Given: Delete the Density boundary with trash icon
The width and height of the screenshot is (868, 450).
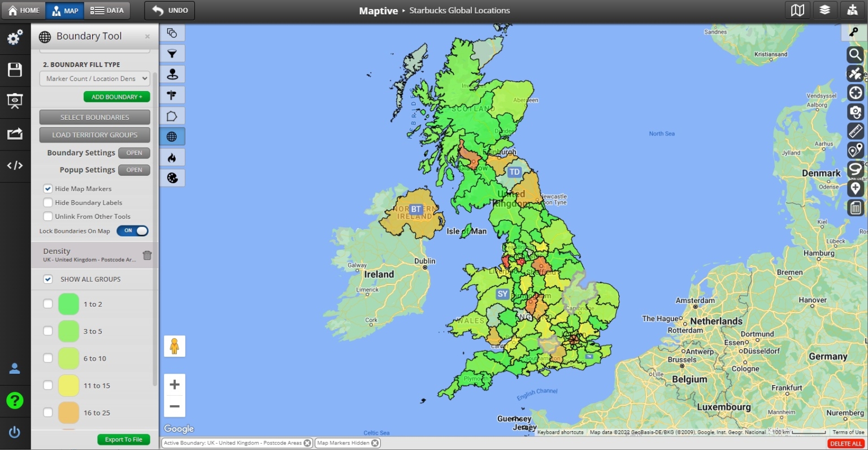Looking at the screenshot, I should (x=147, y=256).
